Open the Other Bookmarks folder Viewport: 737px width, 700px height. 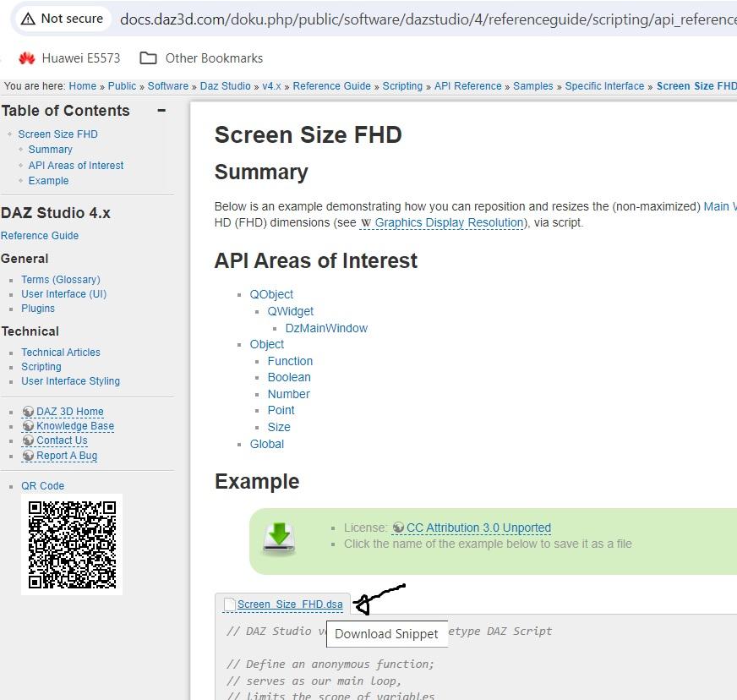pyautogui.click(x=201, y=58)
